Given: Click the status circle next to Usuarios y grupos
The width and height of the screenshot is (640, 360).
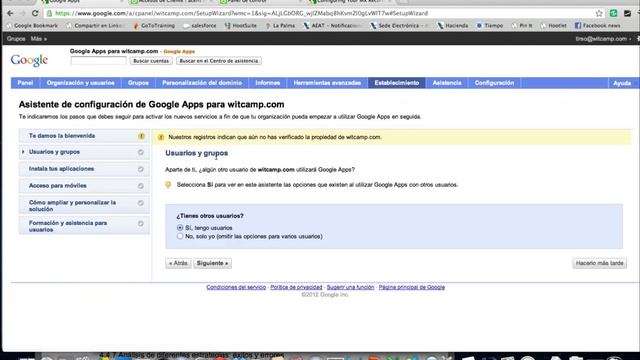Looking at the screenshot, I should coord(140,152).
